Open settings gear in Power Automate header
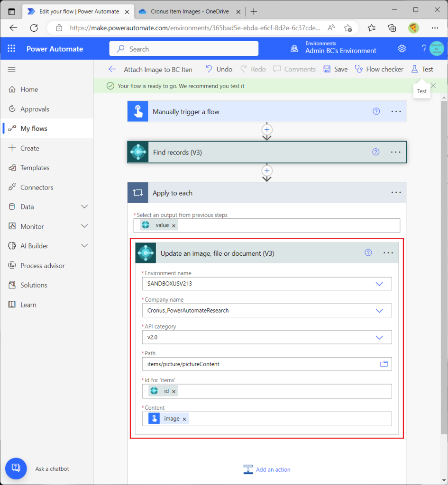The image size is (448, 485). pyautogui.click(x=402, y=49)
